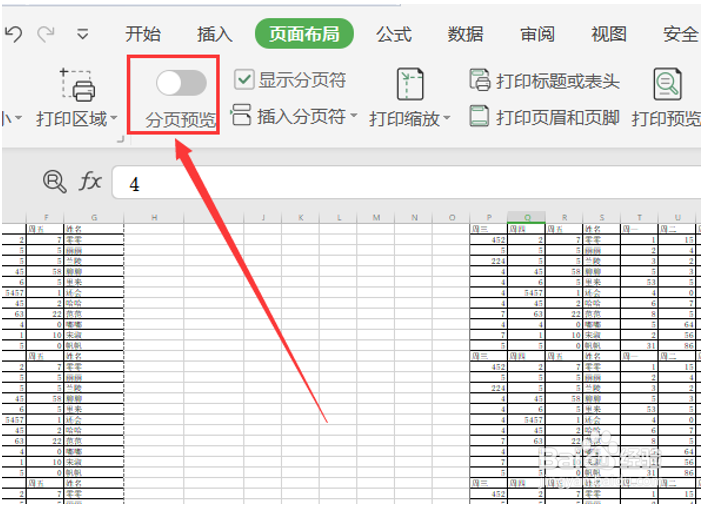The width and height of the screenshot is (702, 505).
Task: Select column O header
Action: [451, 218]
